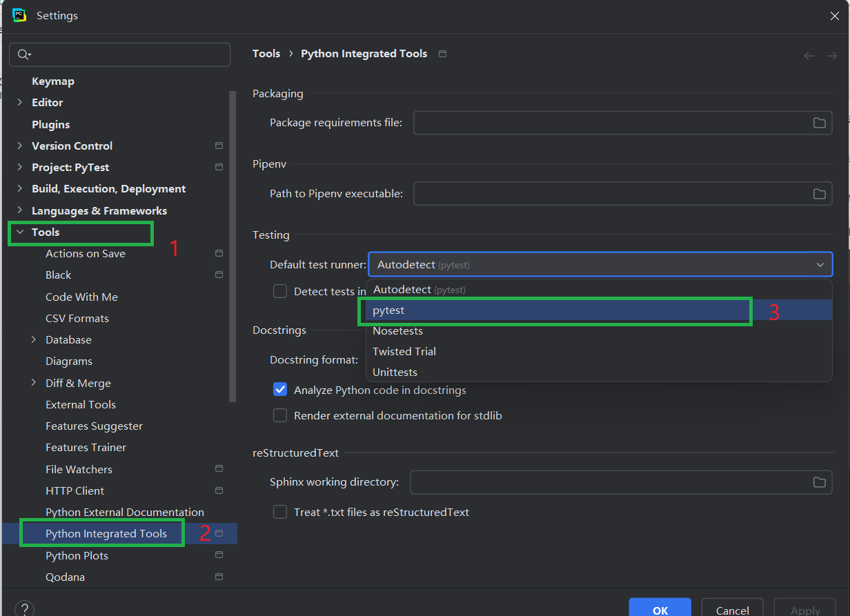Expand the Project: PyTest node
Screen dimensions: 850x616
20,167
